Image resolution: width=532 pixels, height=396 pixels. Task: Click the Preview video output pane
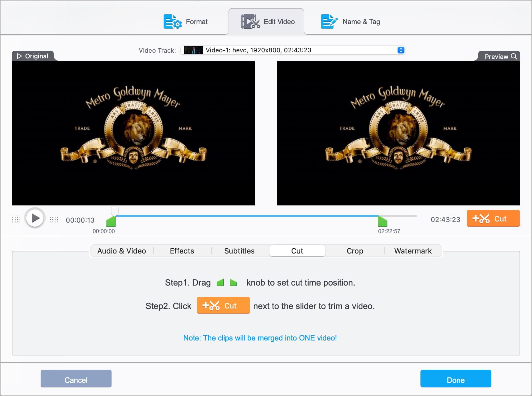coord(398,133)
